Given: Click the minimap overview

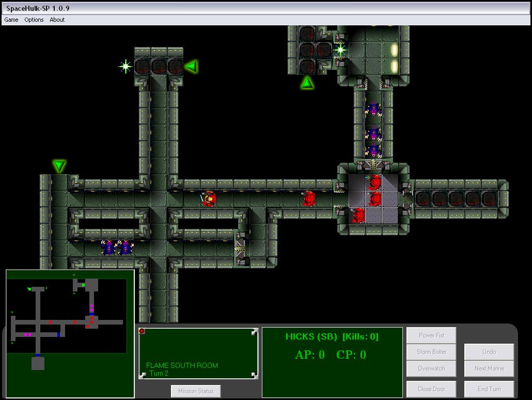Looking at the screenshot, I should (x=70, y=334).
